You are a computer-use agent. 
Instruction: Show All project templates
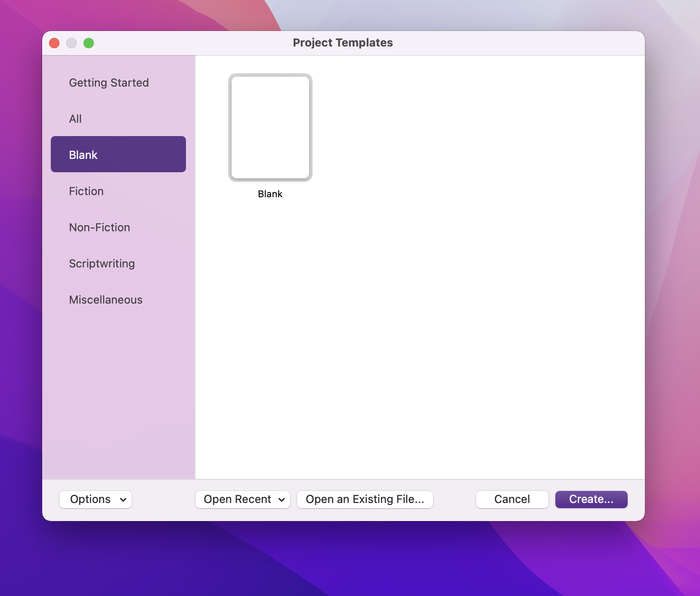pyautogui.click(x=118, y=119)
